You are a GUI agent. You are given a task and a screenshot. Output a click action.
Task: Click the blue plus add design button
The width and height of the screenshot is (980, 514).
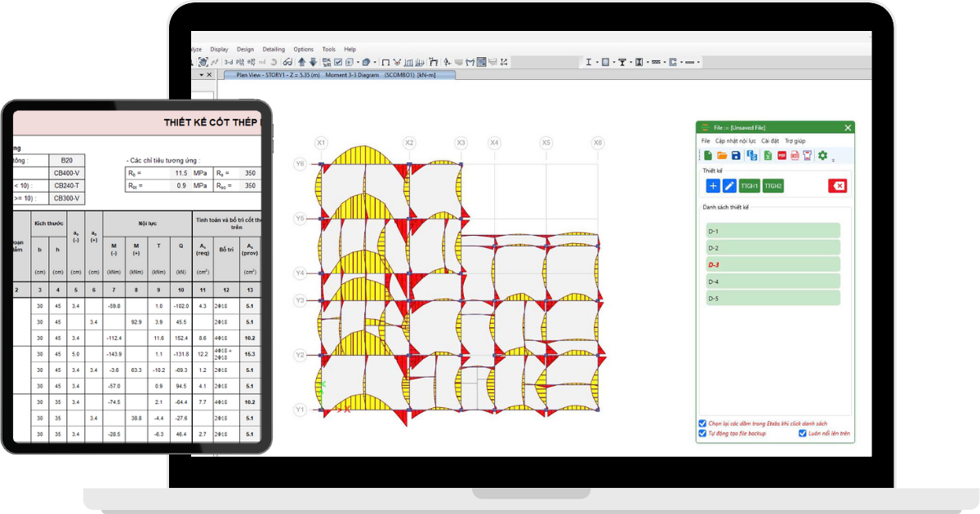coord(712,186)
